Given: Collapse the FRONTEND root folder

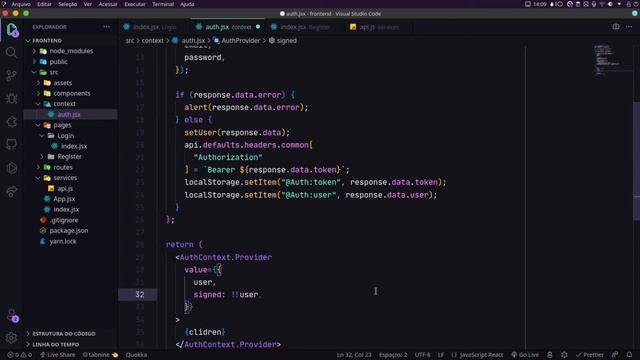Looking at the screenshot, I should [x=71, y=40].
